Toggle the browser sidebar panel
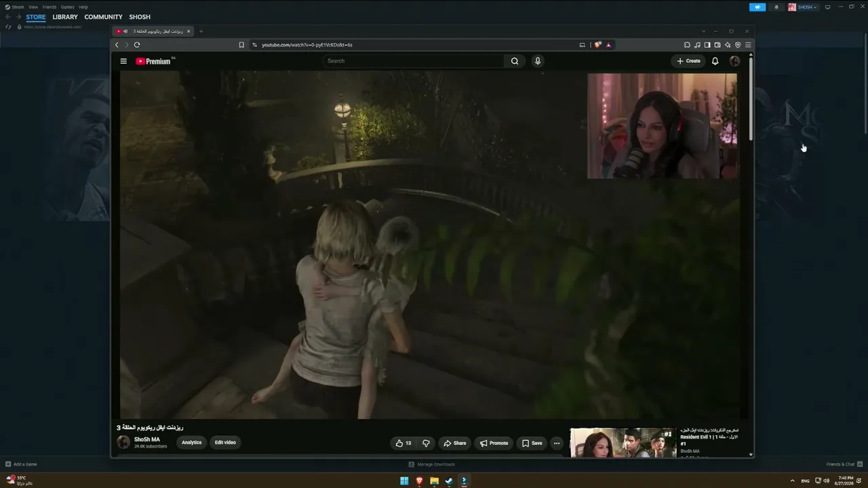Viewport: 868px width, 488px height. pos(707,45)
